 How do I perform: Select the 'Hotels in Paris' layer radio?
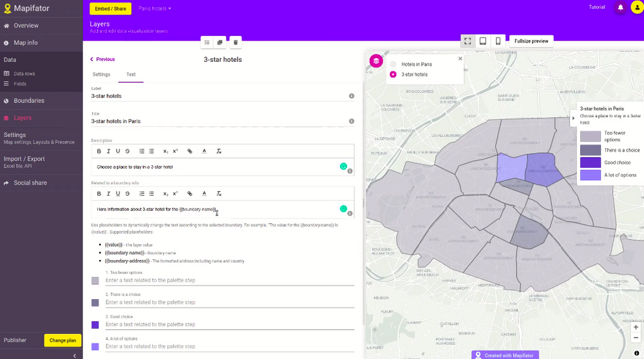393,64
